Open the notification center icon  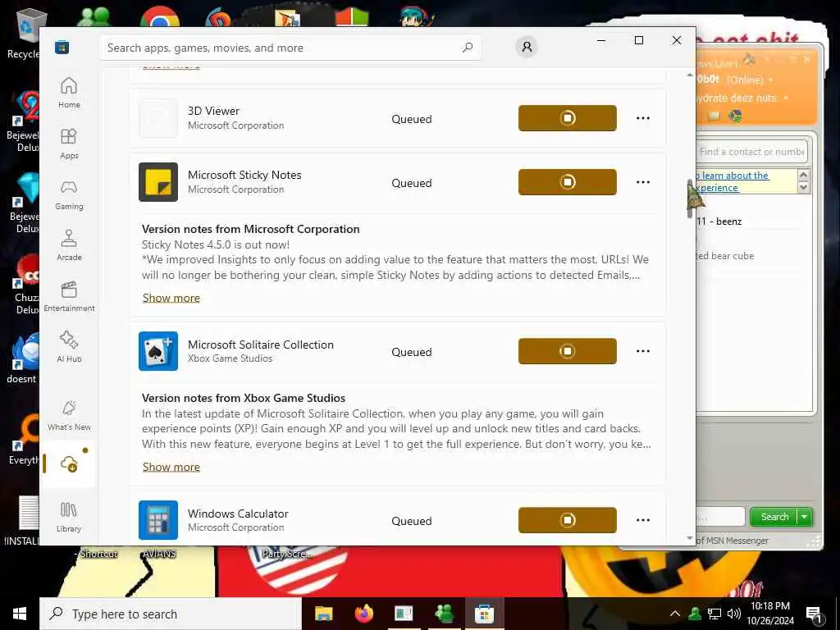(x=814, y=615)
